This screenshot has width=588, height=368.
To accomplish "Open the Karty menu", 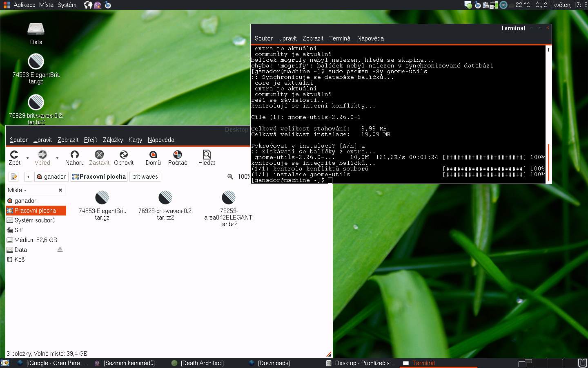I will coord(135,140).
